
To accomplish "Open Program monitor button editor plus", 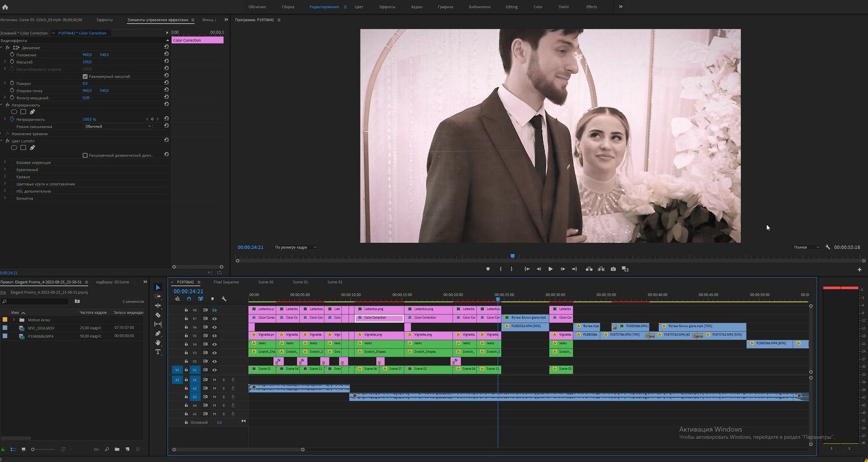I will [x=859, y=269].
